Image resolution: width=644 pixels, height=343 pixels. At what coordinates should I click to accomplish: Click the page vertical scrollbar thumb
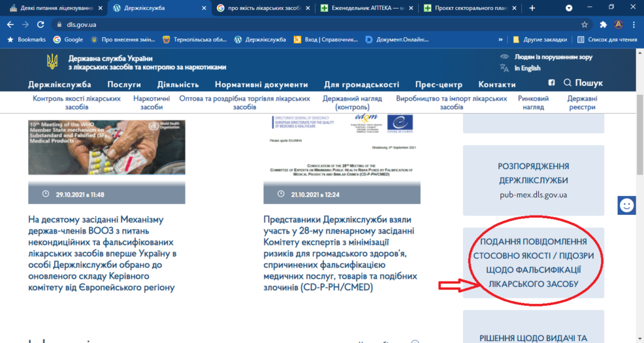[x=640, y=134]
